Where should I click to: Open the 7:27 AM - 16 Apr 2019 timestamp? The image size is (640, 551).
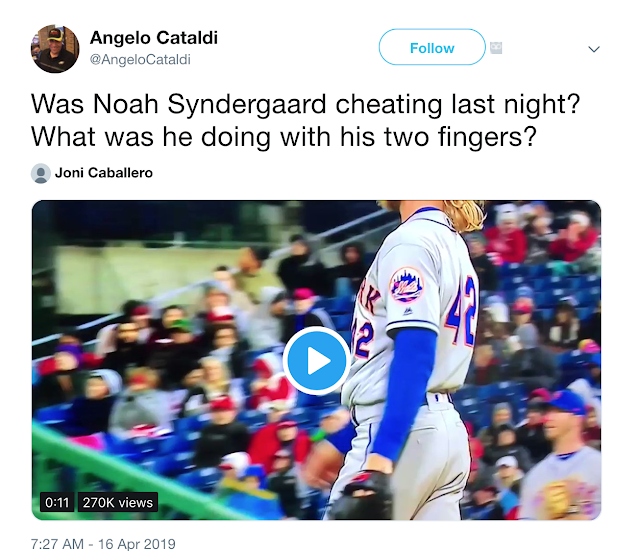[103, 544]
